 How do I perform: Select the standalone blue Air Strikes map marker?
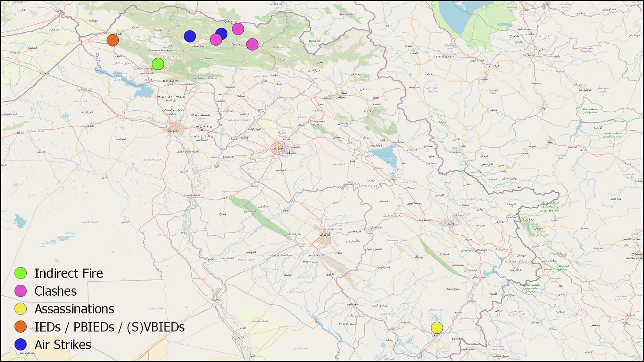point(190,36)
